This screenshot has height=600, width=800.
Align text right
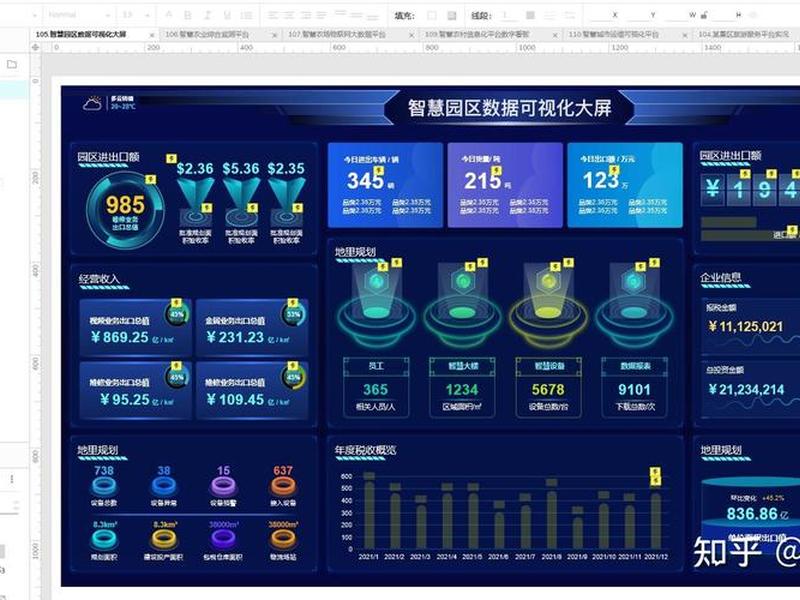306,15
